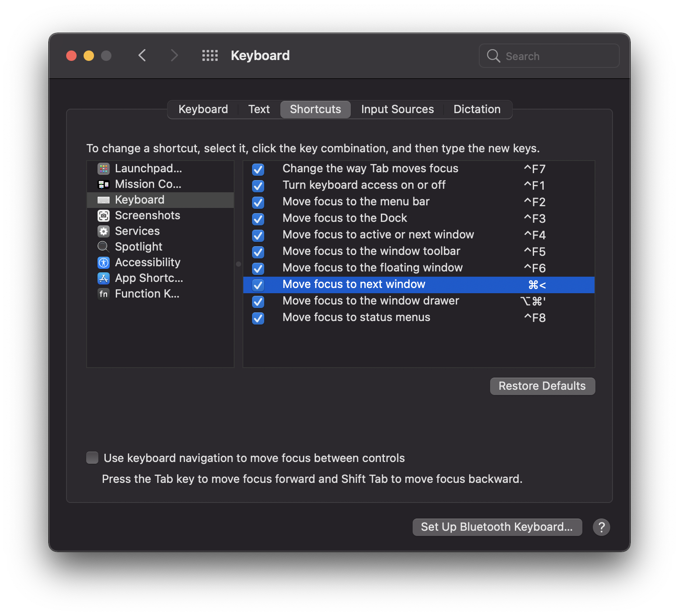The height and width of the screenshot is (616, 679).
Task: Click the Restore Defaults button
Action: pos(542,386)
